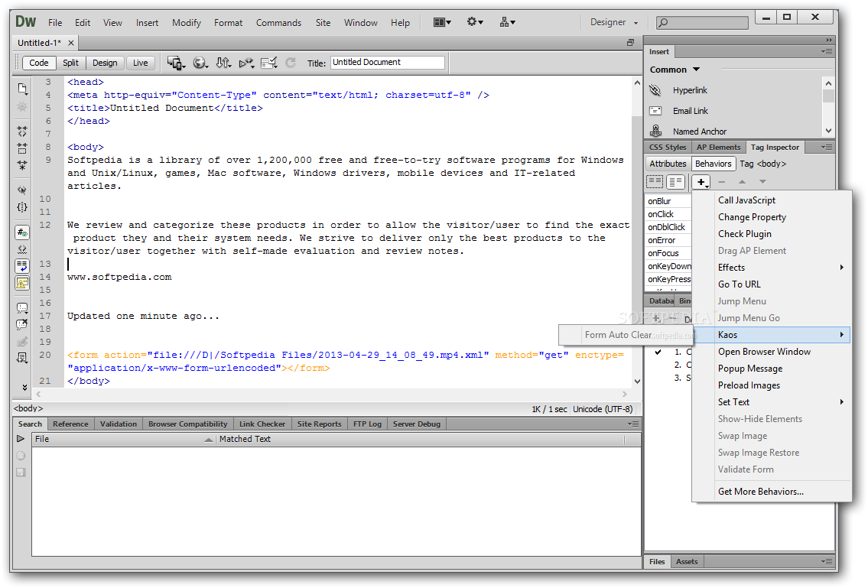Open the Site icon in menu bar
868x588 pixels.
pos(507,22)
